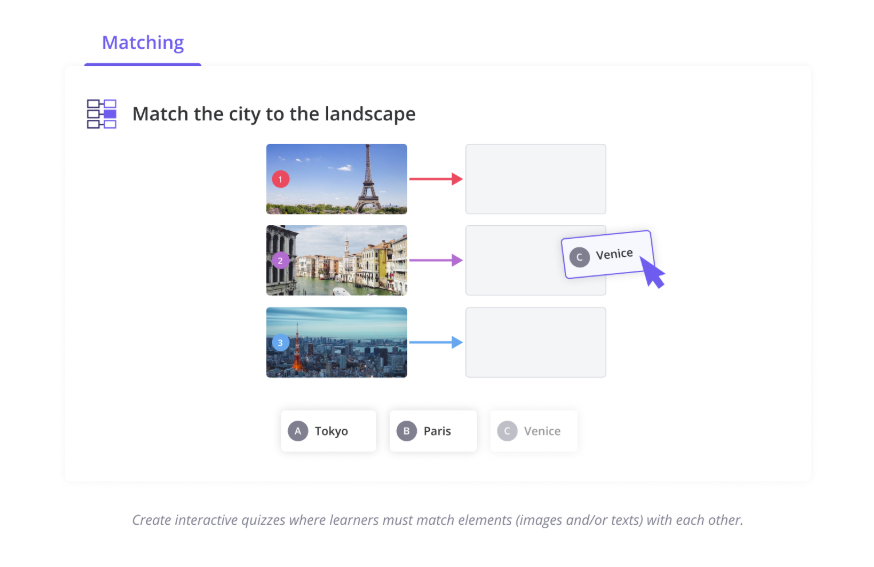The height and width of the screenshot is (567, 874).
Task: Click the empty answer box for image 1
Action: coord(536,179)
